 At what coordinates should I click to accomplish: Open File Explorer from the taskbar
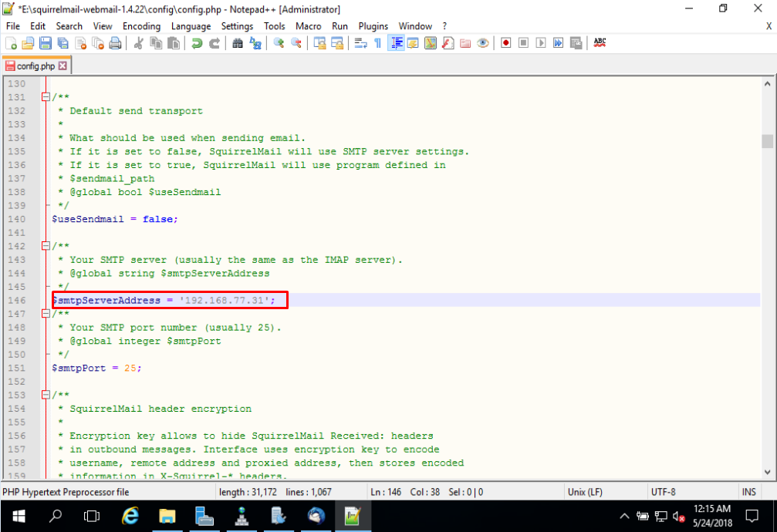click(x=167, y=516)
